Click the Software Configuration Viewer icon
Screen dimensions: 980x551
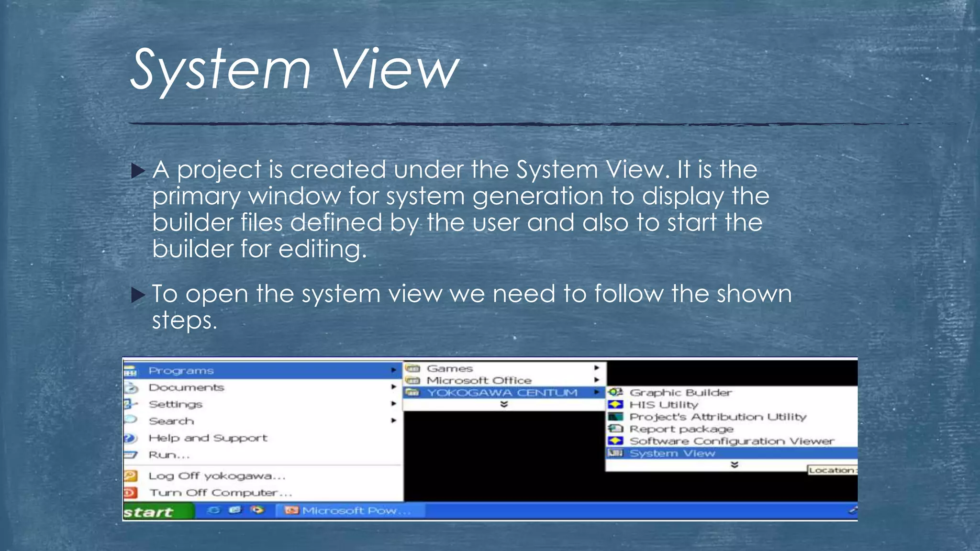coord(615,441)
